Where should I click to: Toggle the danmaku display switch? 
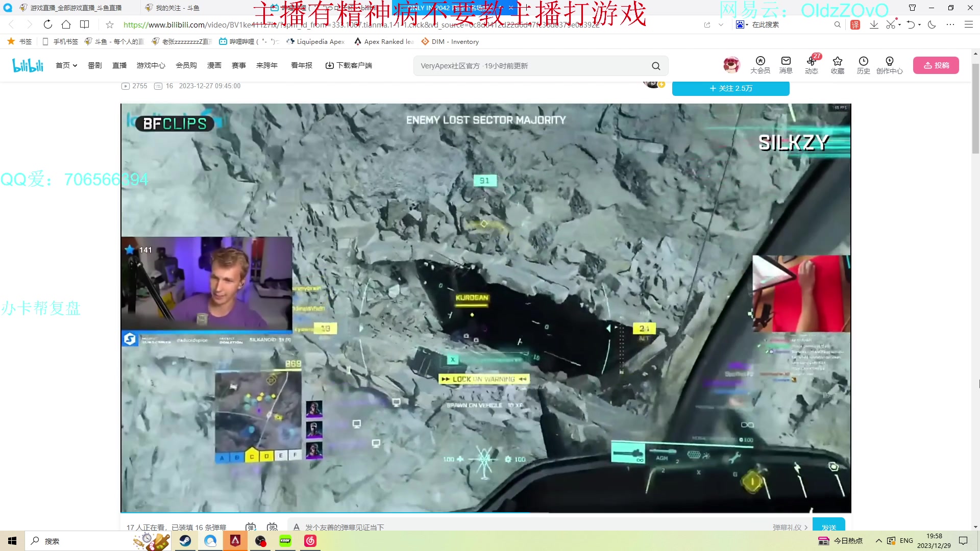click(x=251, y=527)
